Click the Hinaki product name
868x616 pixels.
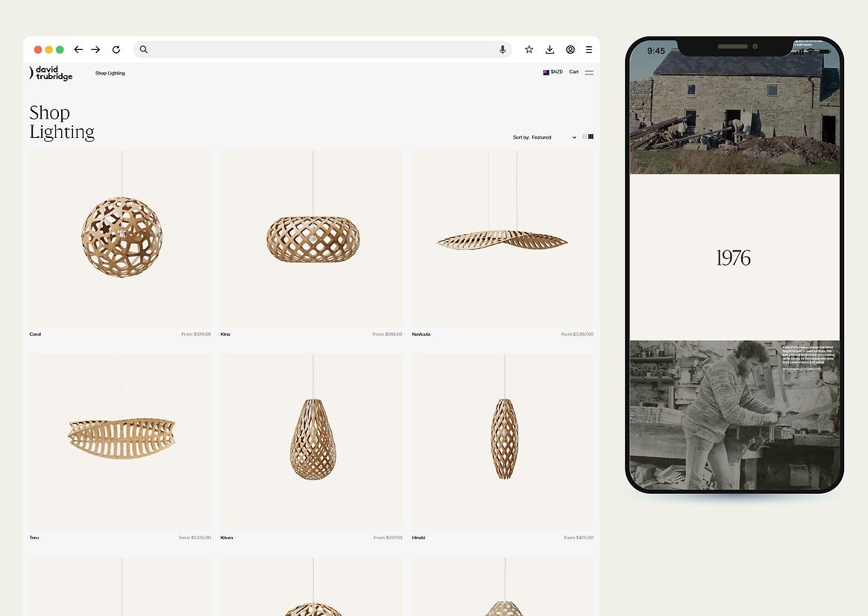point(418,538)
